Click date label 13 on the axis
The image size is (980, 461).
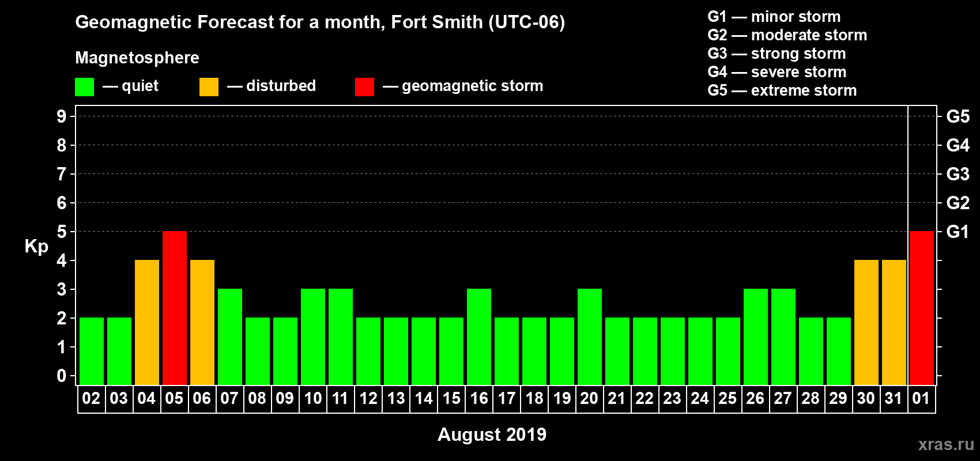[x=395, y=398]
